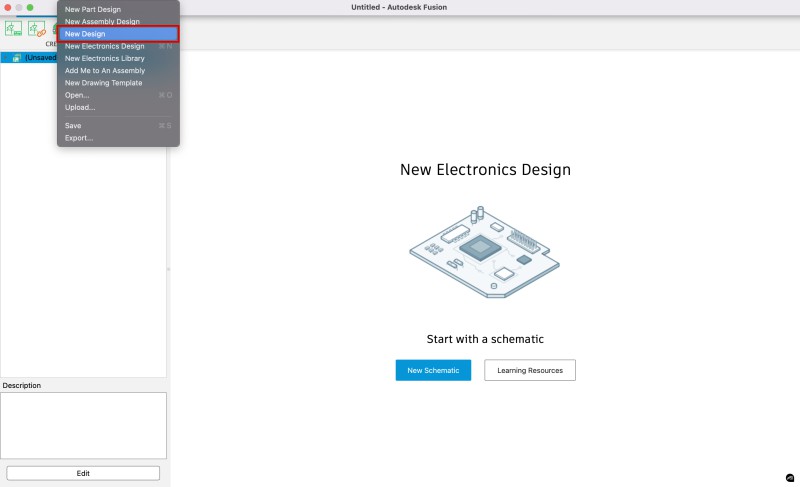The image size is (800, 487).
Task: Select Add Me to An Assembly
Action: click(x=118, y=70)
